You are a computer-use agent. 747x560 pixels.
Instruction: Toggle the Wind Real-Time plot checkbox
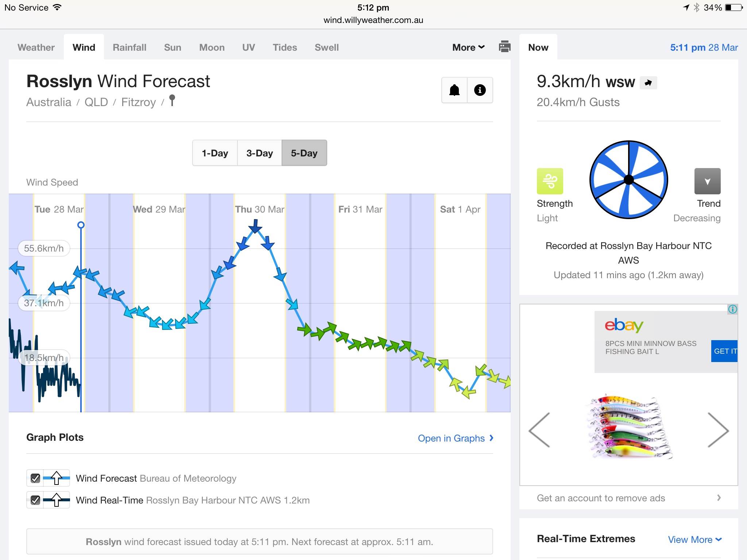tap(35, 500)
